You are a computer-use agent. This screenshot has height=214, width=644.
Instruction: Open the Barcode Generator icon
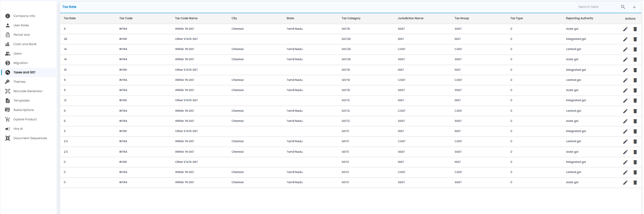[x=8, y=91]
